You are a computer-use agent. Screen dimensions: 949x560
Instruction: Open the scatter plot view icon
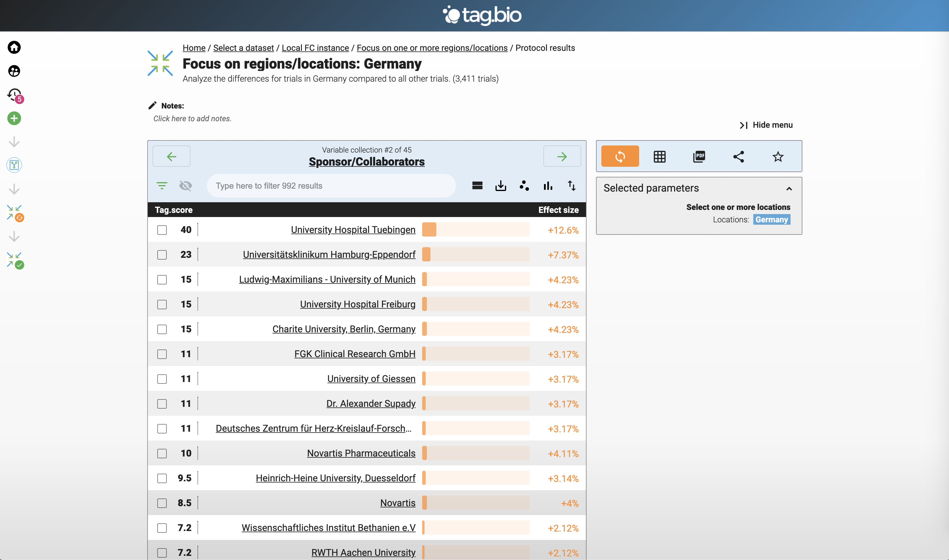(524, 186)
